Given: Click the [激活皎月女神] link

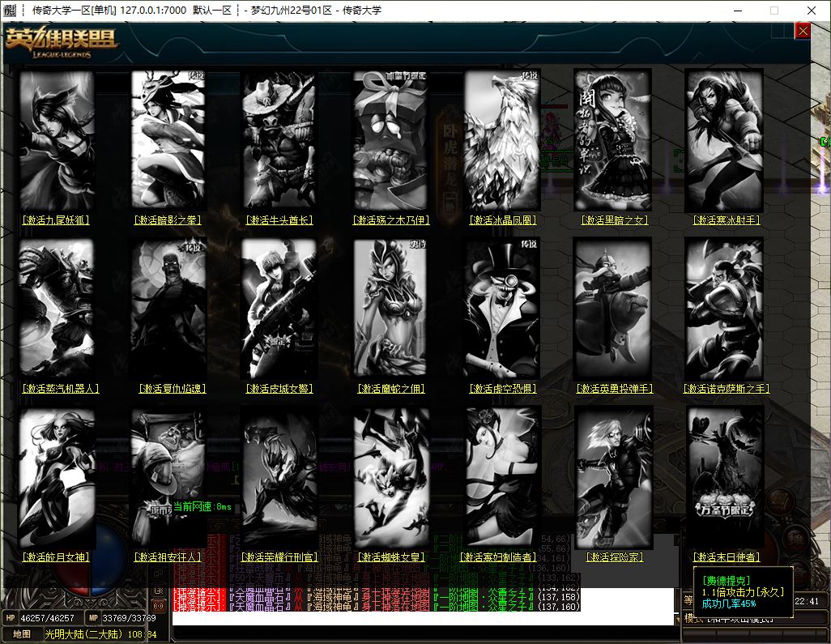Looking at the screenshot, I should [56, 557].
